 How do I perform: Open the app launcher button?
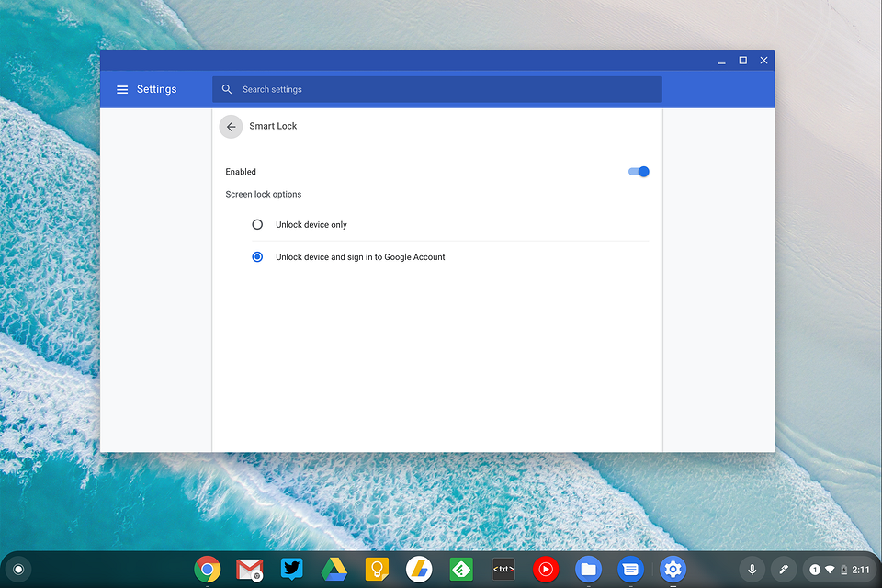pyautogui.click(x=18, y=570)
